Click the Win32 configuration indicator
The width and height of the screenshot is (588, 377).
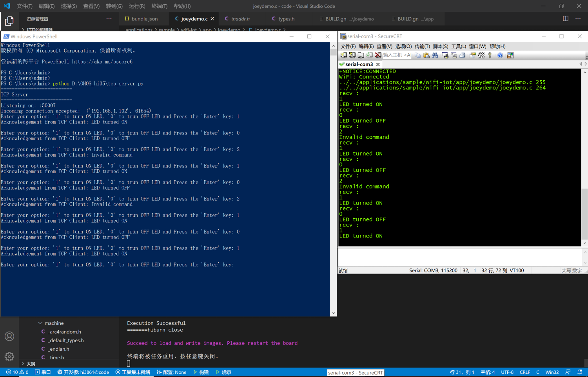point(552,372)
